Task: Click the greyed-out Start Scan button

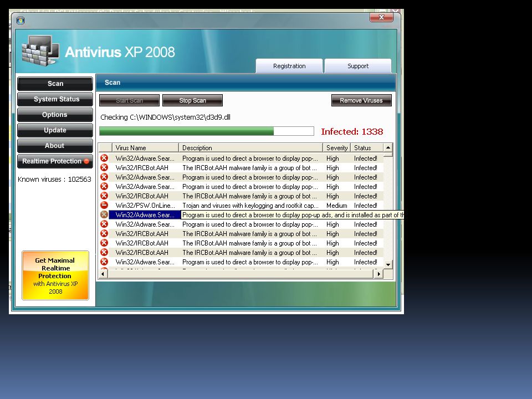Action: point(129,100)
